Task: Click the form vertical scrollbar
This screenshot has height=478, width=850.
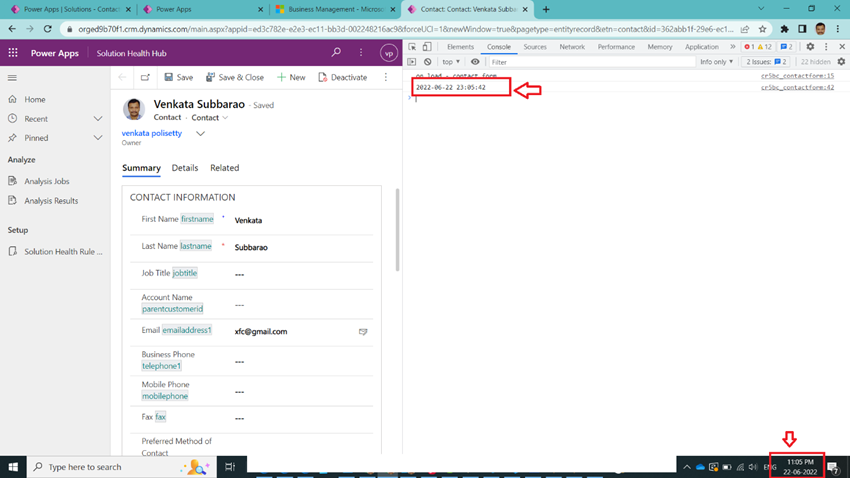Action: pos(397,230)
